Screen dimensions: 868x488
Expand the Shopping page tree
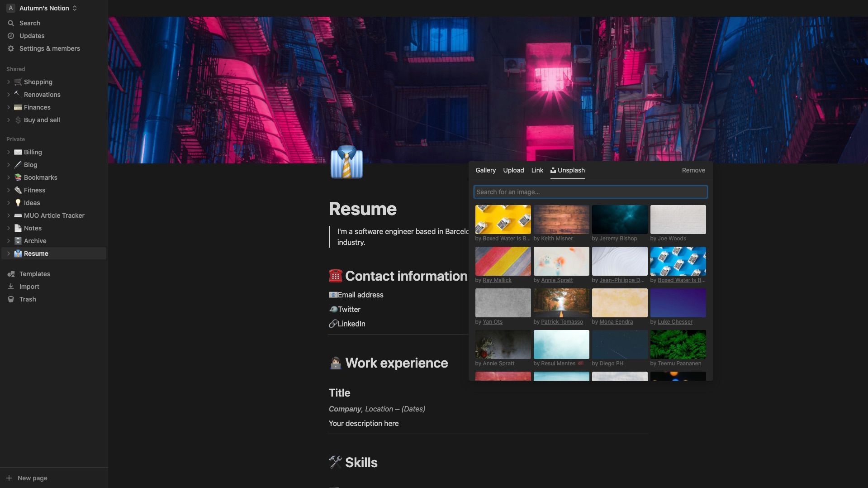pos(8,82)
